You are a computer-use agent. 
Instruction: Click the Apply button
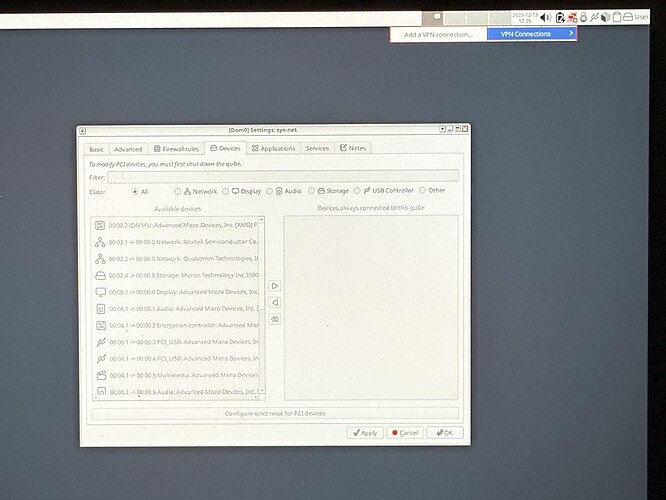365,433
